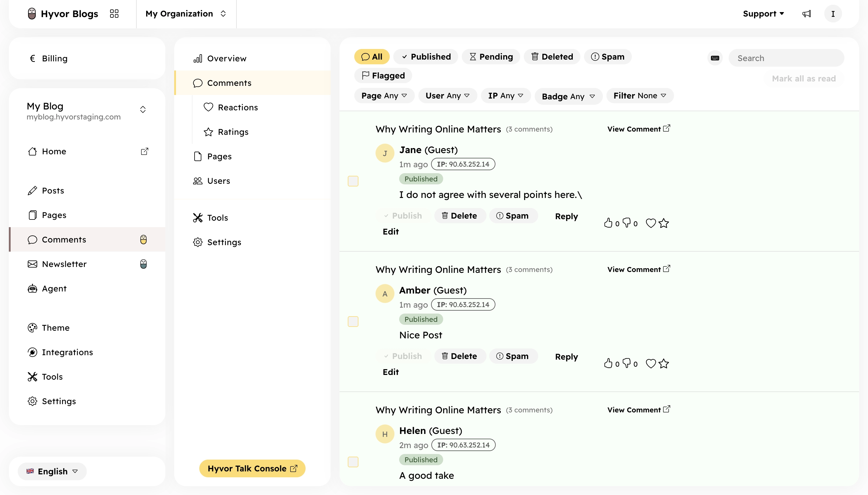Change language from English dropdown
The image size is (868, 495).
pos(52,471)
